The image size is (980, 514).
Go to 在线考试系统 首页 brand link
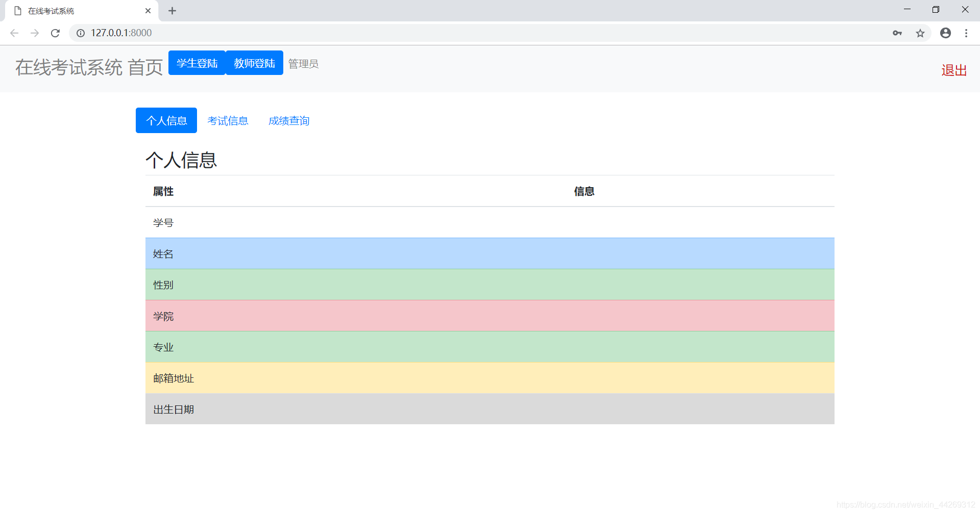89,67
